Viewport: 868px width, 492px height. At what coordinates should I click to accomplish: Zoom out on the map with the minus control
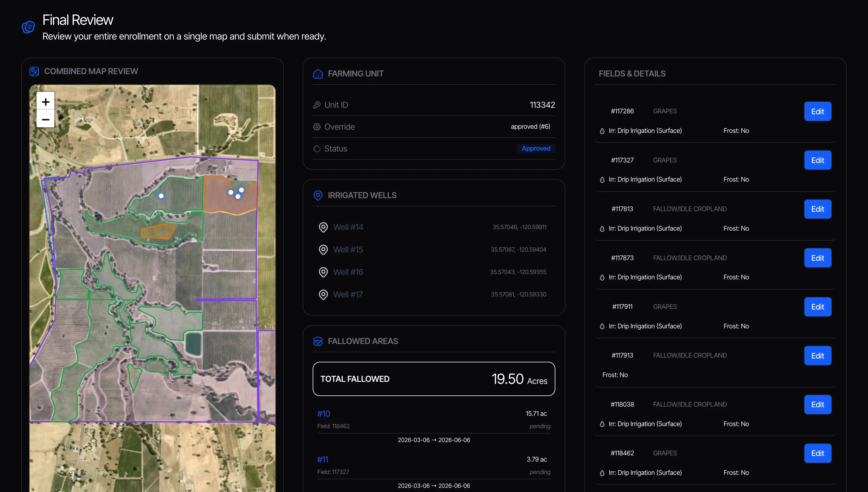(x=45, y=119)
